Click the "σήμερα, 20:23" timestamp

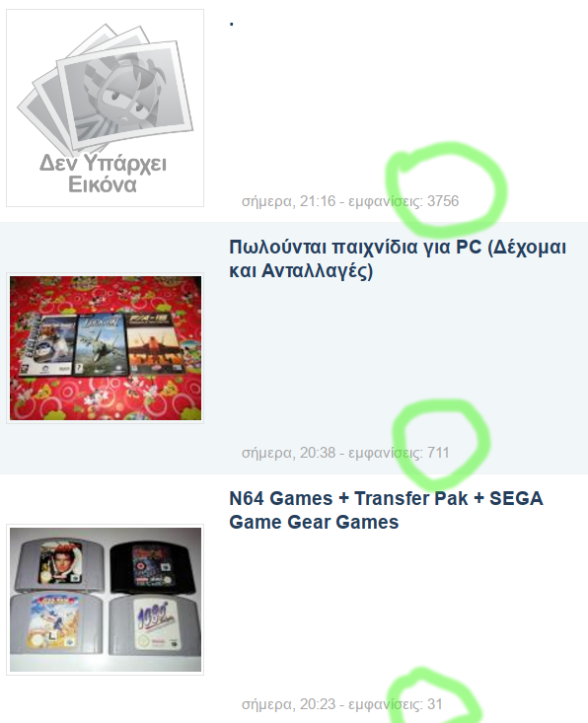tap(288, 704)
